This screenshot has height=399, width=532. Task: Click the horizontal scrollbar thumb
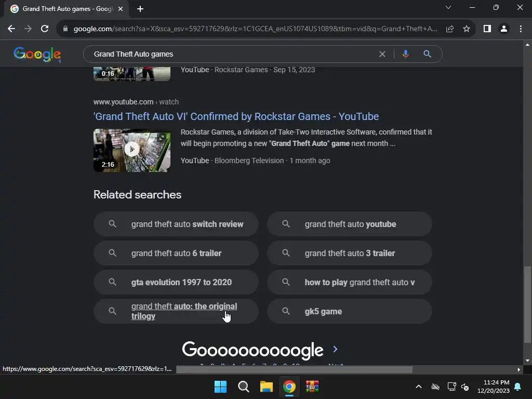point(295,369)
